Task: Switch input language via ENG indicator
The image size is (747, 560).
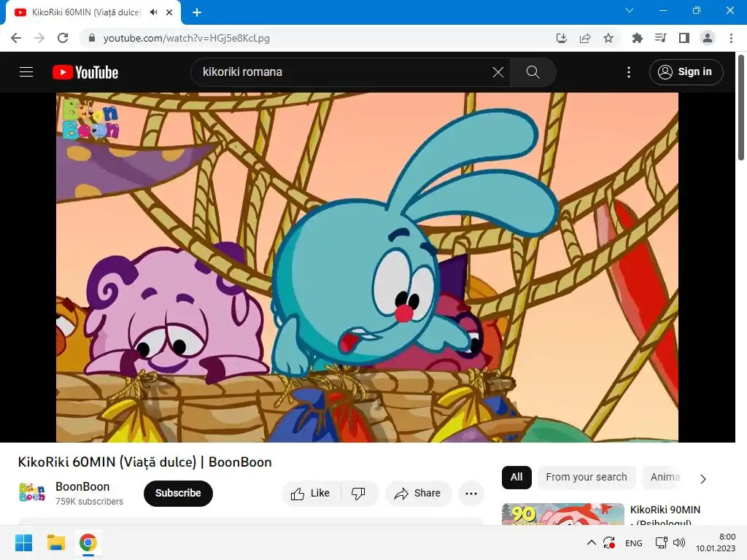Action: [634, 543]
